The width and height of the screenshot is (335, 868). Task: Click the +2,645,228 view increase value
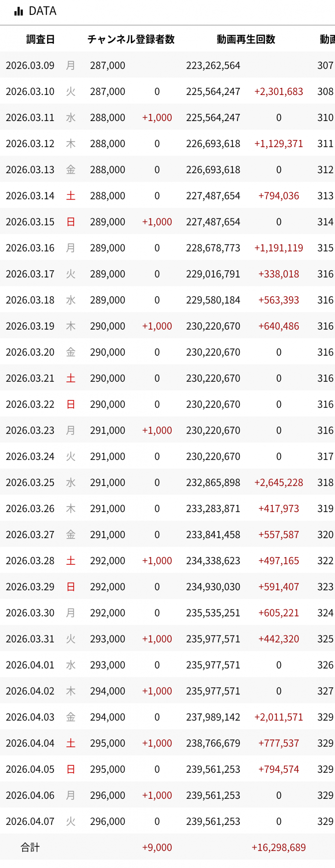coord(278,482)
